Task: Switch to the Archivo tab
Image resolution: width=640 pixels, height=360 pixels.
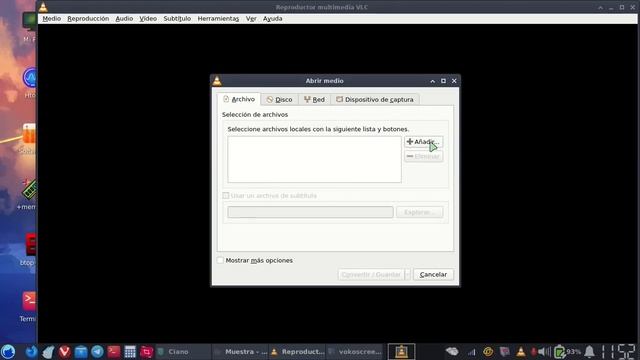Action: (x=239, y=99)
